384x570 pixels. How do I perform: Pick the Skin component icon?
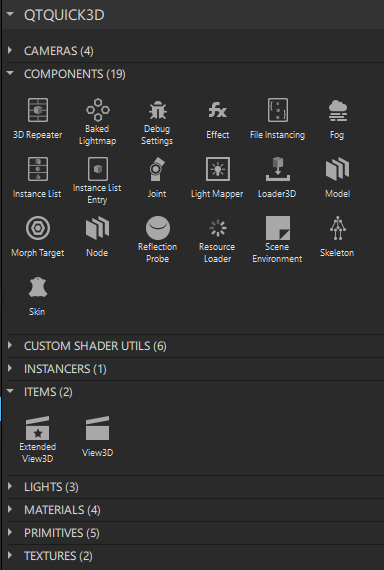(x=38, y=287)
